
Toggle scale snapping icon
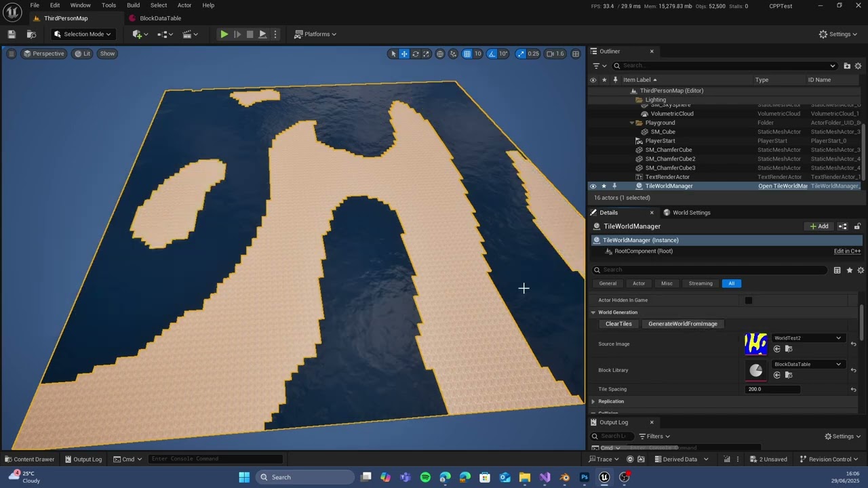point(520,54)
